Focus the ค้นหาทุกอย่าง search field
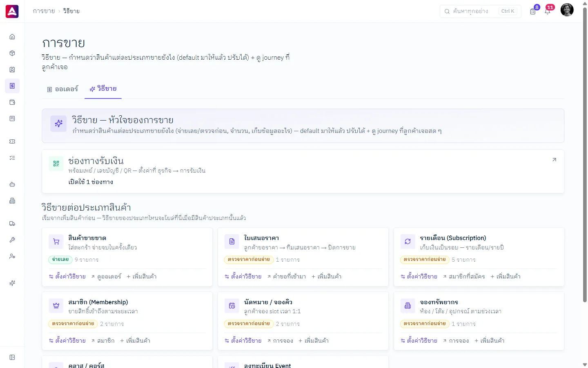 coord(481,11)
